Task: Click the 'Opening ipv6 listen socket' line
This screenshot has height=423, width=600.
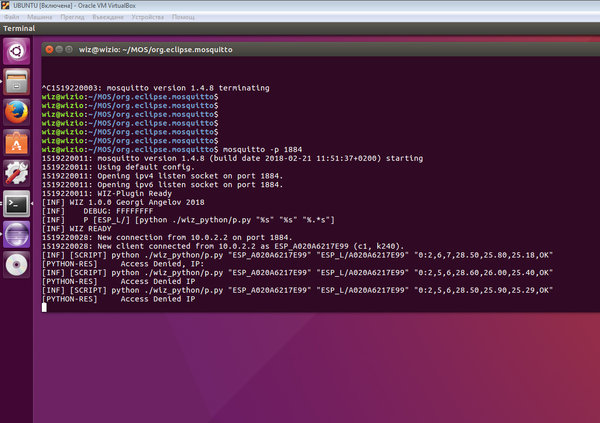Action: [162, 185]
